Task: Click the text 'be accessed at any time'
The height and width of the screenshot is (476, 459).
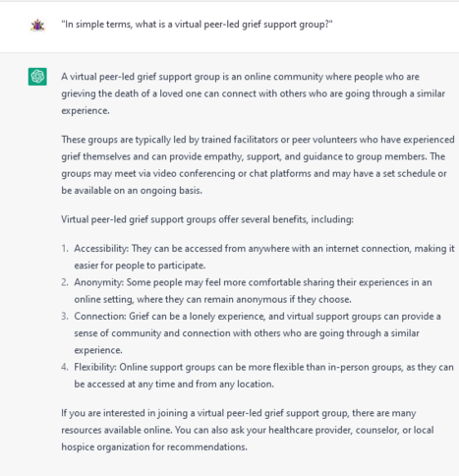Action: click(x=125, y=384)
